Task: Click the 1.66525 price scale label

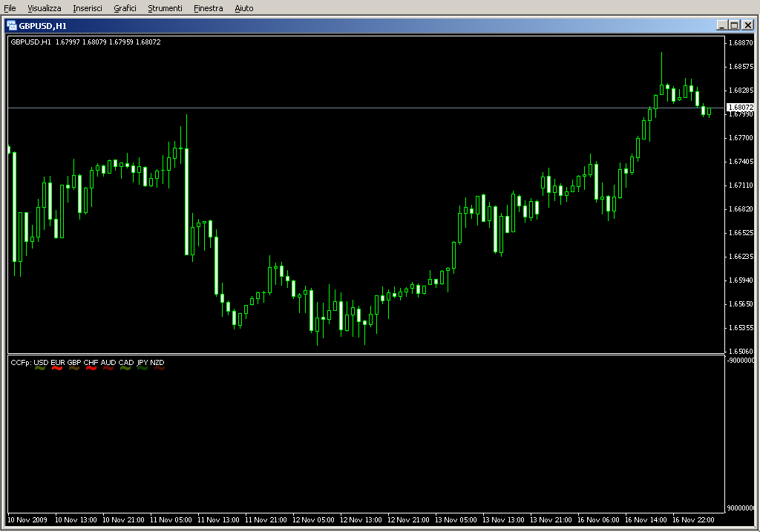Action: point(741,232)
